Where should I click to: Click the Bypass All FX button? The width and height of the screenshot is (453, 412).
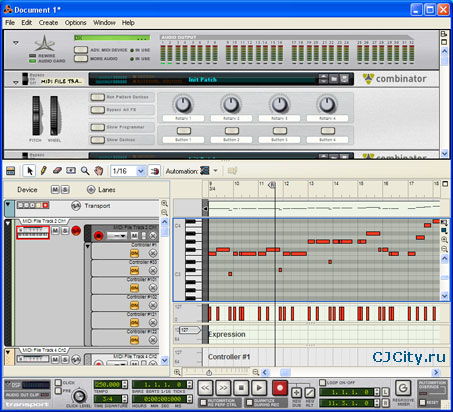click(97, 110)
